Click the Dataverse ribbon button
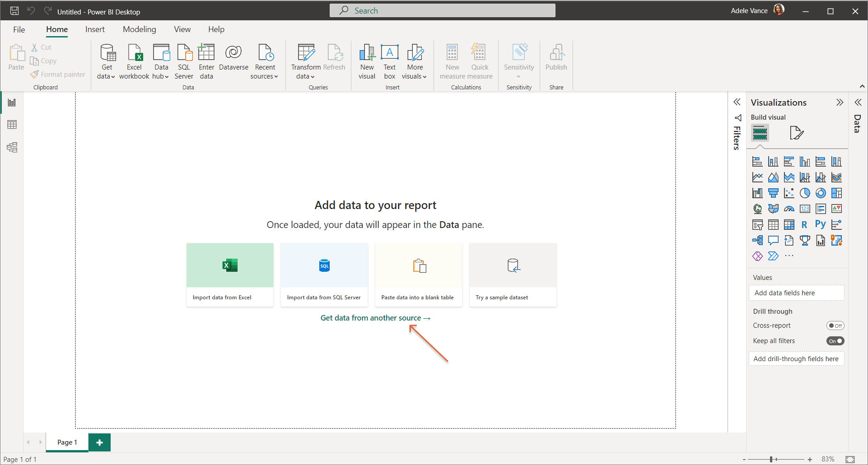868x465 pixels. click(233, 58)
